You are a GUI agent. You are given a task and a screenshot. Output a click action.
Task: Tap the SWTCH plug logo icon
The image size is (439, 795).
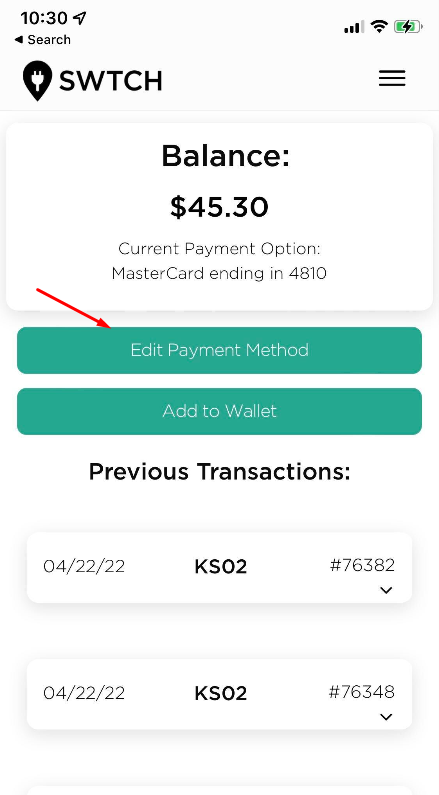tap(38, 81)
